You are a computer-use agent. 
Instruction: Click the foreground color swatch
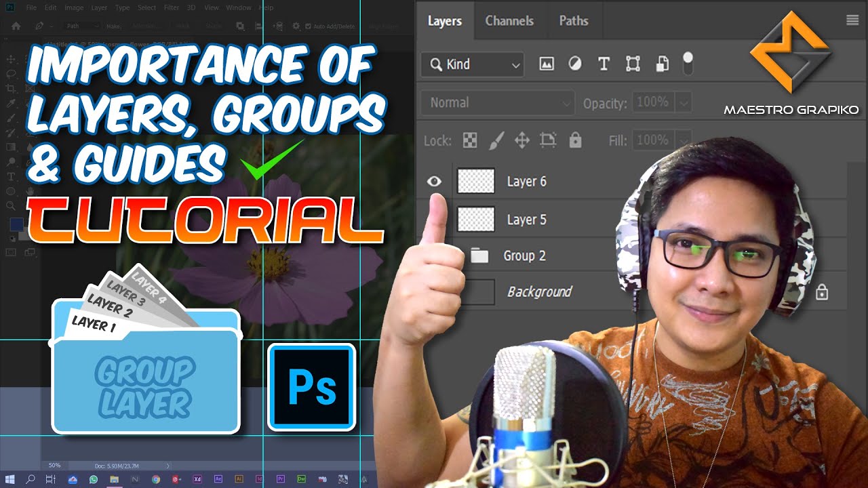click(x=16, y=225)
